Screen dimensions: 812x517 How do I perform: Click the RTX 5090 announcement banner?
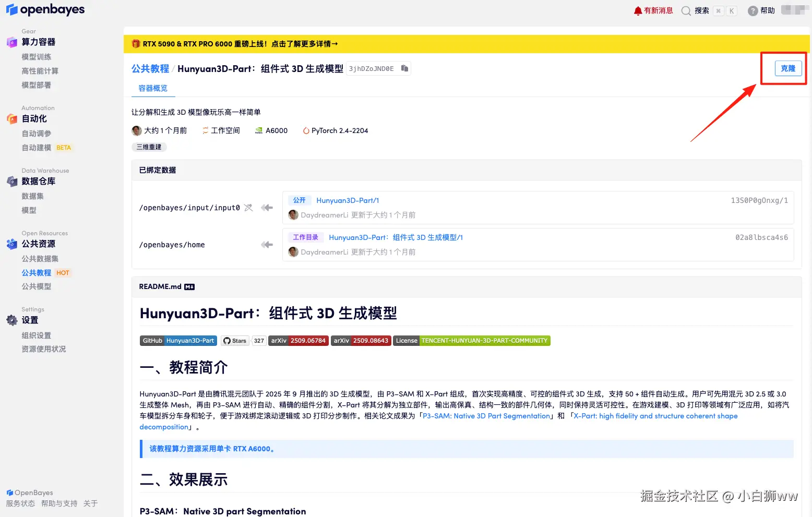(467, 44)
